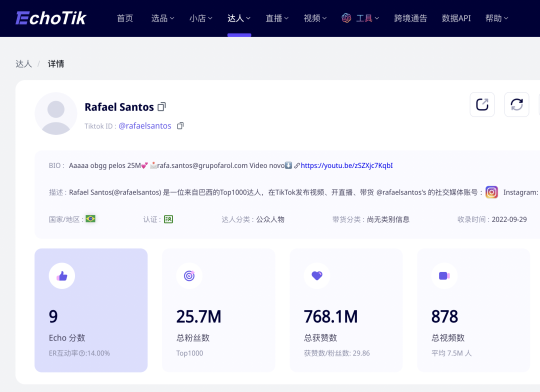
Task: Click the video icon on the 总视频数 card
Action: [444, 275]
